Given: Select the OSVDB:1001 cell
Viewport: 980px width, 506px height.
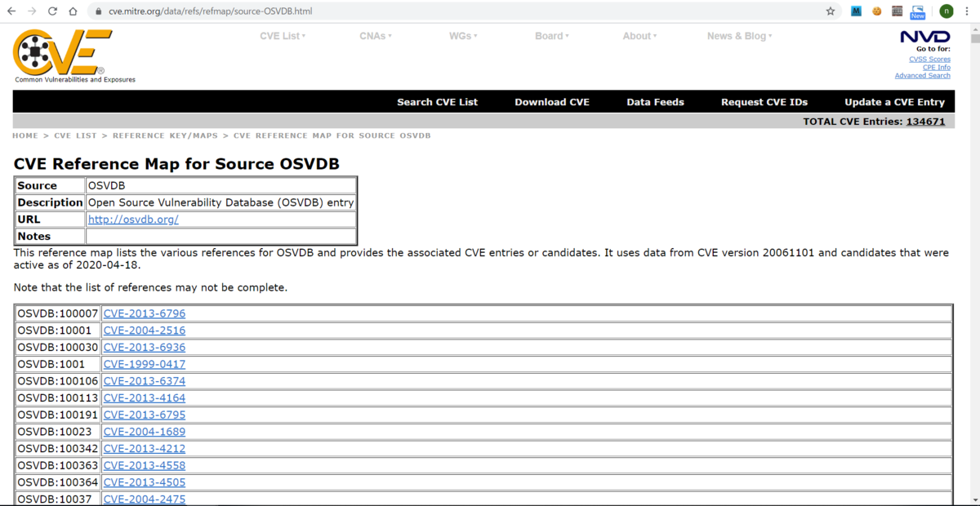Looking at the screenshot, I should click(58, 364).
